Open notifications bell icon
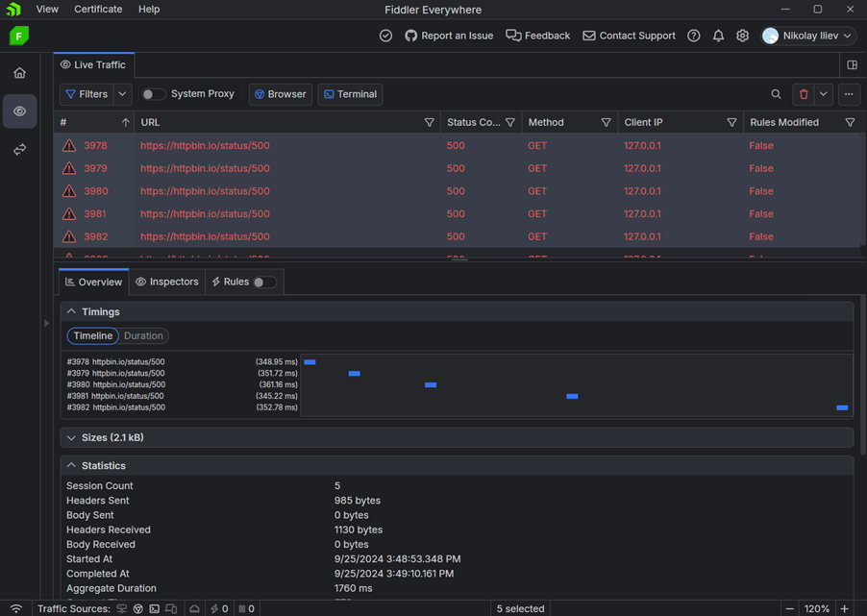The width and height of the screenshot is (867, 616). click(718, 36)
